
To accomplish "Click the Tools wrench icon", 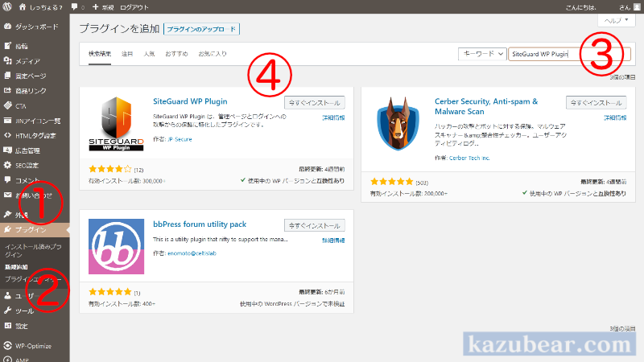I will point(7,311).
